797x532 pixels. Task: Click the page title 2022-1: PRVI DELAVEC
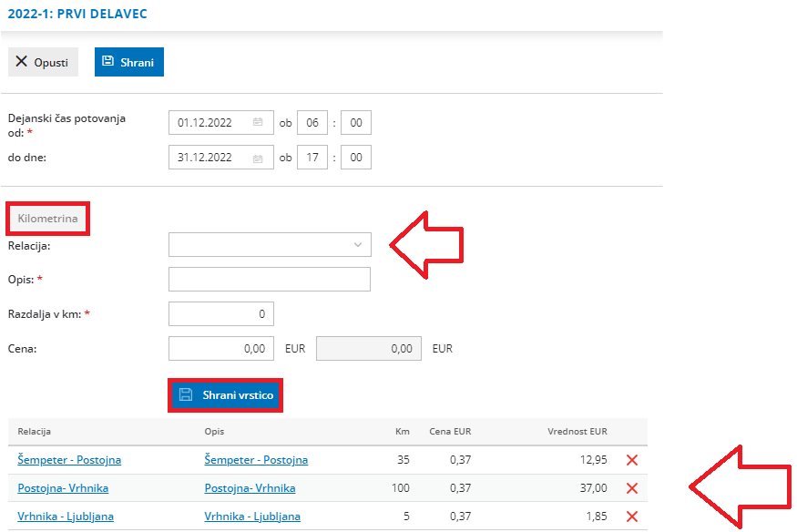[x=77, y=14]
